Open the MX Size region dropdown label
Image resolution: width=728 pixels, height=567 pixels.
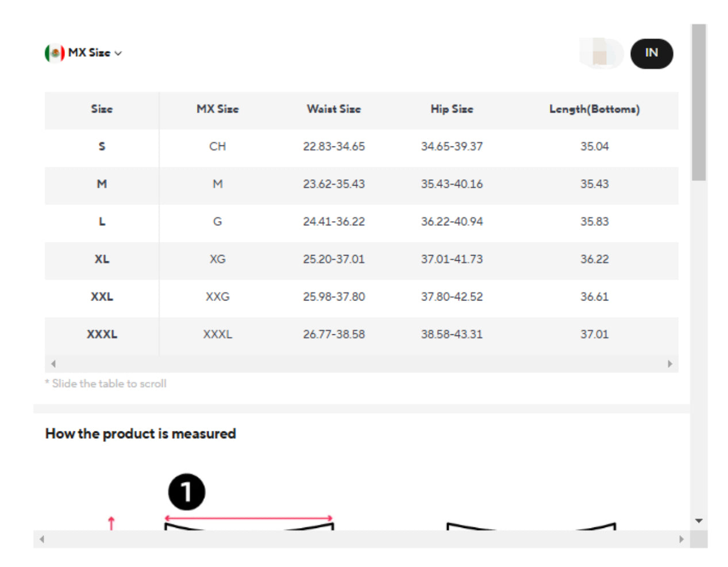click(x=89, y=53)
